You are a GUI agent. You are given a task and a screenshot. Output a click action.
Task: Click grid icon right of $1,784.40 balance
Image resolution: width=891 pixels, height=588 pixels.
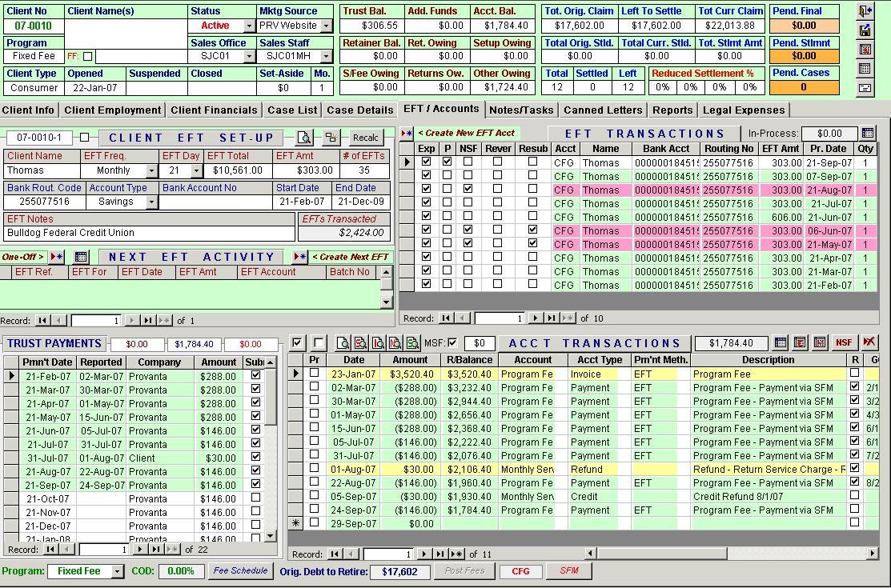coord(781,342)
